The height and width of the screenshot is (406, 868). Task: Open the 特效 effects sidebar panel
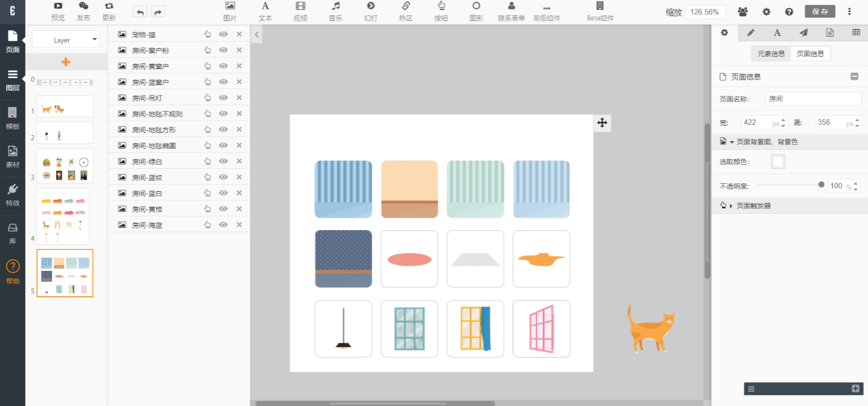[x=13, y=195]
